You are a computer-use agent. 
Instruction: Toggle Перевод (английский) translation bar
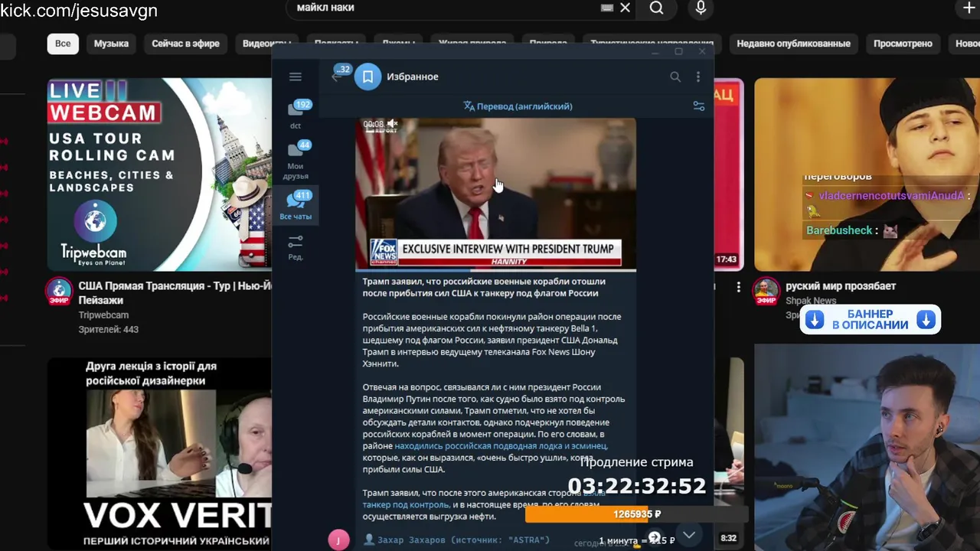point(518,106)
